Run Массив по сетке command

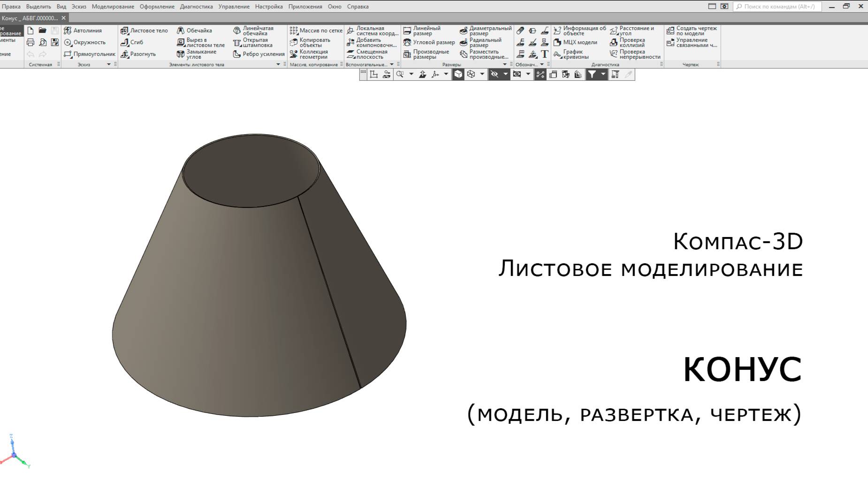pos(316,30)
